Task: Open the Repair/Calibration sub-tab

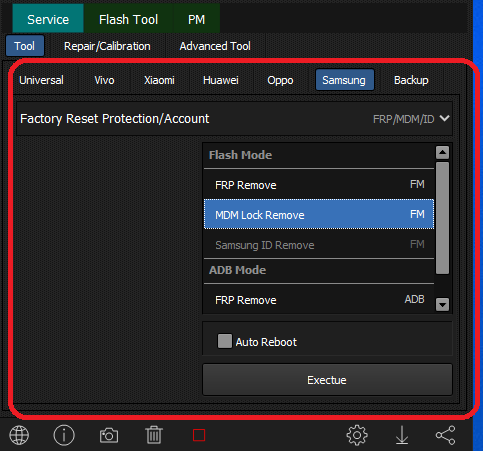Action: coord(107,46)
